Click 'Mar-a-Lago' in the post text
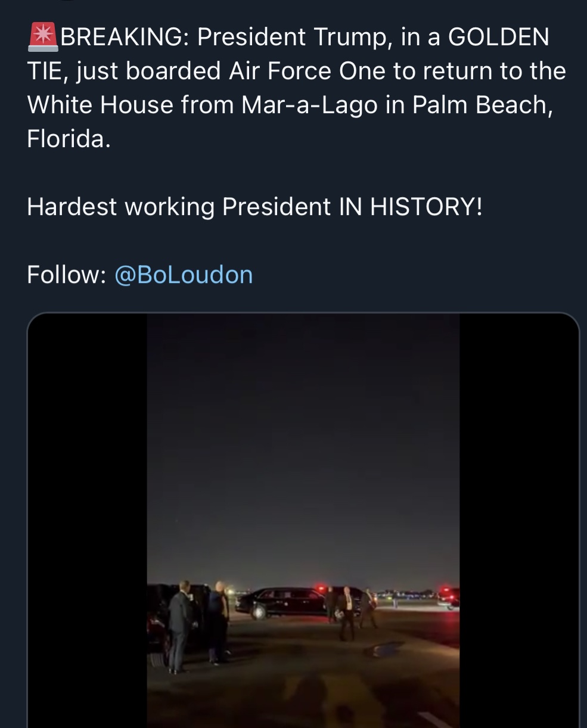587x728 pixels. click(310, 105)
